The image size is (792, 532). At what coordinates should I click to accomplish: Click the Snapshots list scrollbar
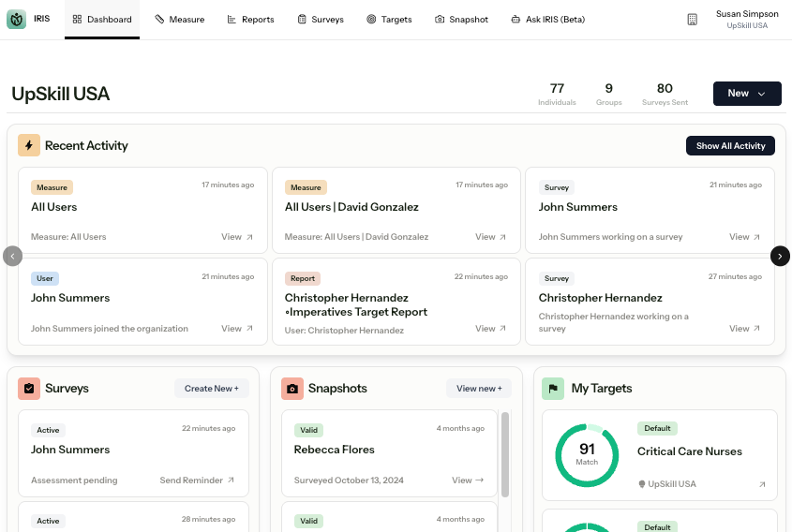click(x=504, y=454)
